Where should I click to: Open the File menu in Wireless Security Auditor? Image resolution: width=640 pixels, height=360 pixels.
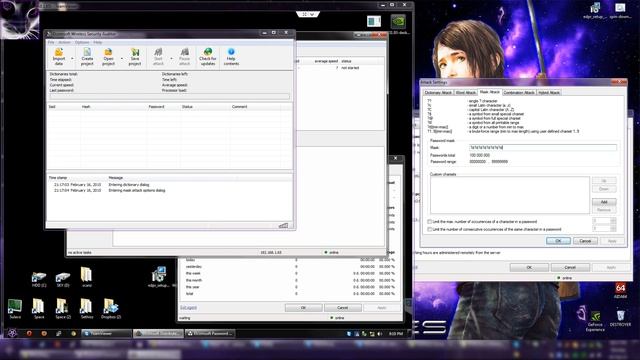51,42
